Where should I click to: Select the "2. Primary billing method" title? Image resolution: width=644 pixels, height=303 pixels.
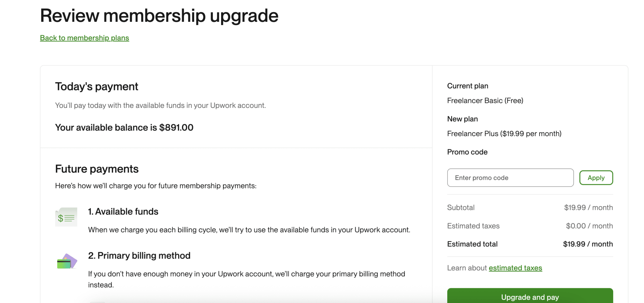[139, 255]
